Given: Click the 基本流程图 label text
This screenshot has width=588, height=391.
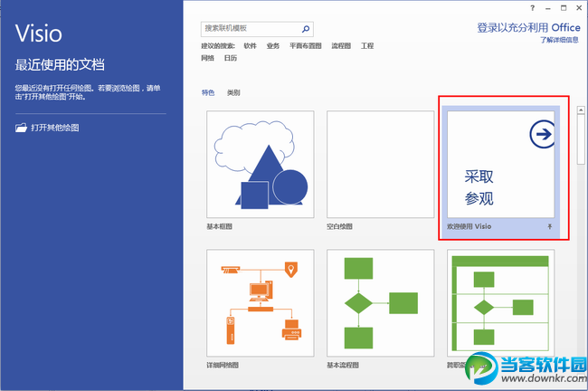Looking at the screenshot, I should point(343,365).
